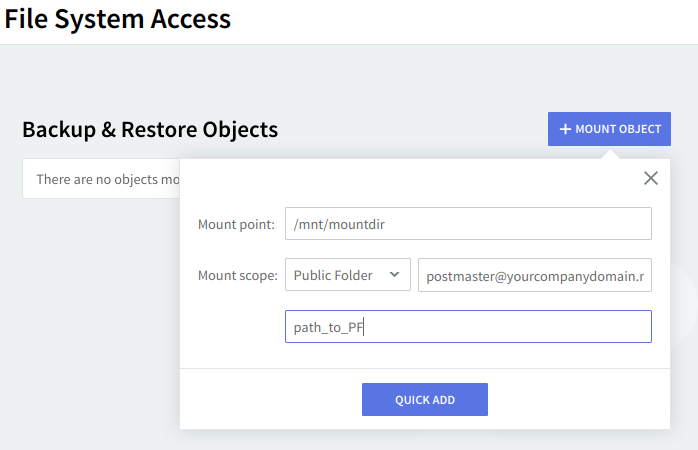Select the File System Access page title
This screenshot has width=698, height=450.
pos(118,18)
